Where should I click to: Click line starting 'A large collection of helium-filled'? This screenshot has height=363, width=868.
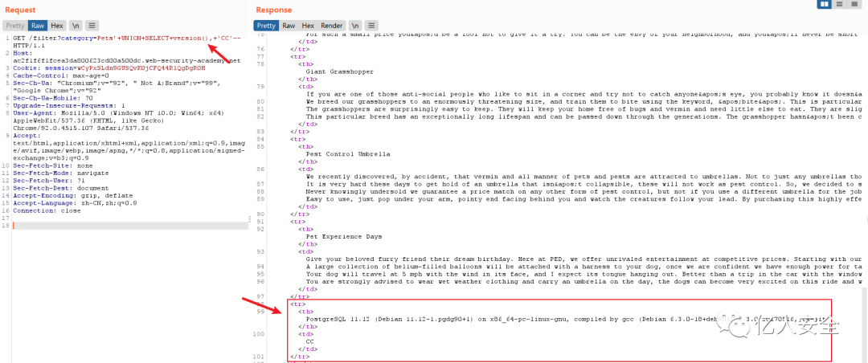[x=584, y=267]
